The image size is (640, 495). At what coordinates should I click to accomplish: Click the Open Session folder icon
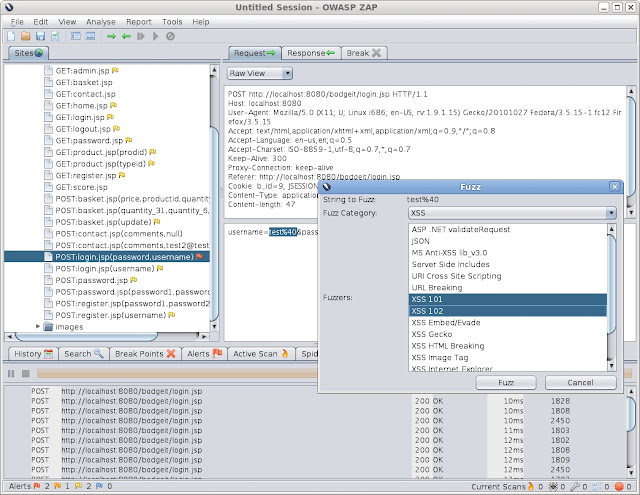pos(26,36)
